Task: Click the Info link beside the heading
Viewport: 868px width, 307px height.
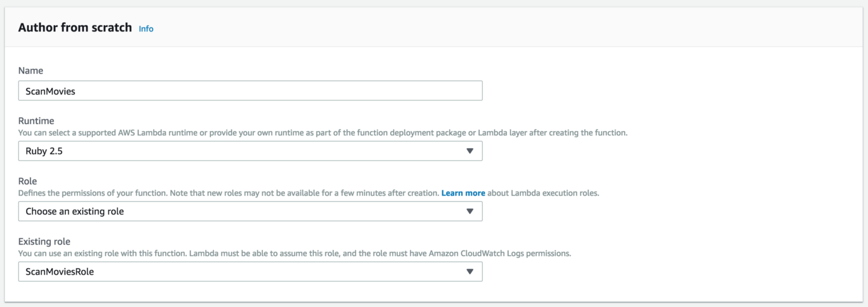Action: [146, 29]
